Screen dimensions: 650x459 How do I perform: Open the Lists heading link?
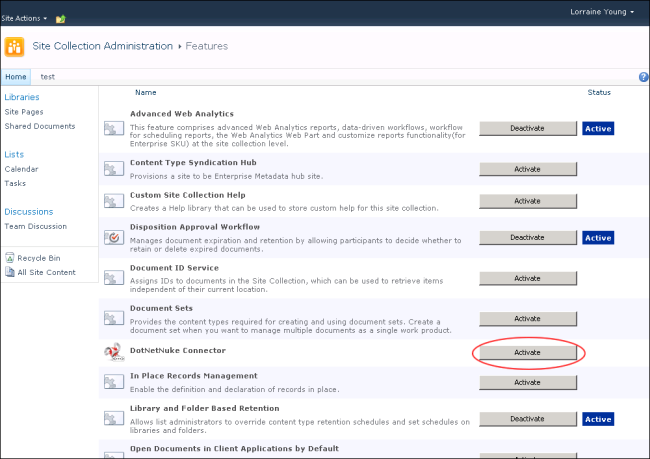click(x=14, y=154)
